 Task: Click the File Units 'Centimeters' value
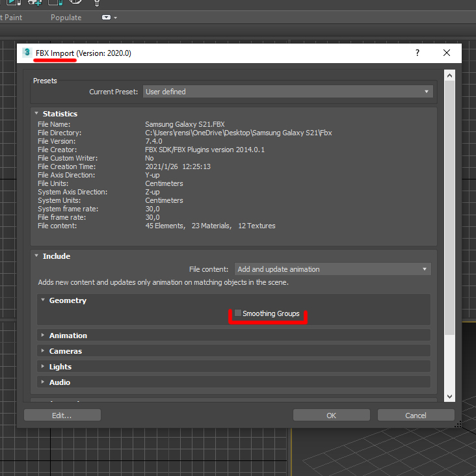point(165,183)
